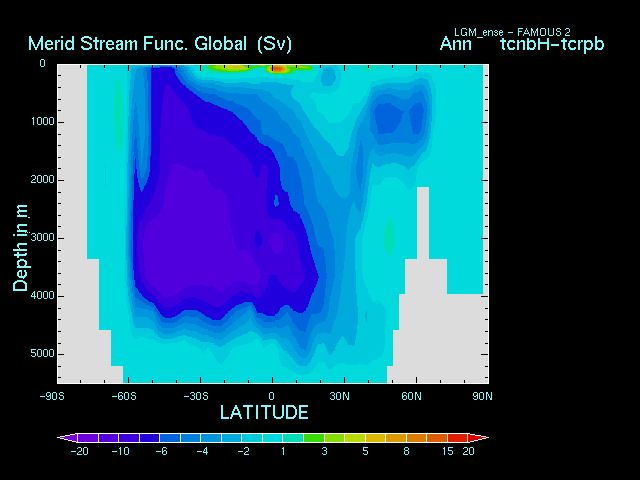Click the depth axis tick label '2000'
This screenshot has width=640, height=480.
click(x=42, y=180)
